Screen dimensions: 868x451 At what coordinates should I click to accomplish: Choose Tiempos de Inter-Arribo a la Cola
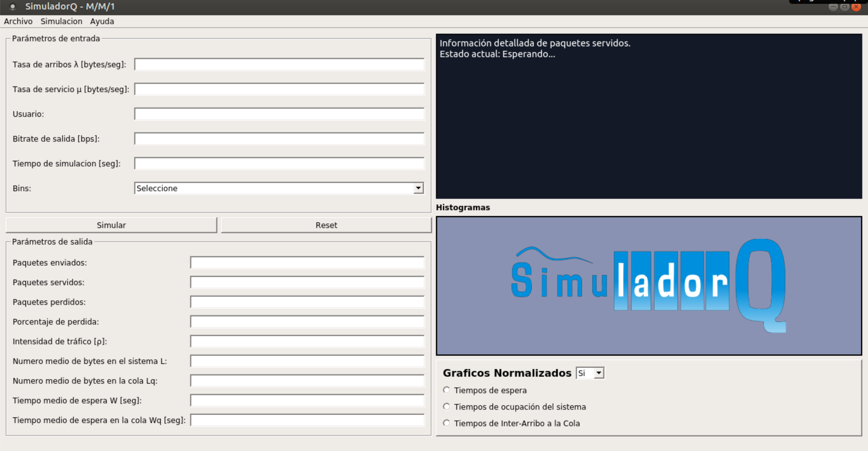coord(447,423)
